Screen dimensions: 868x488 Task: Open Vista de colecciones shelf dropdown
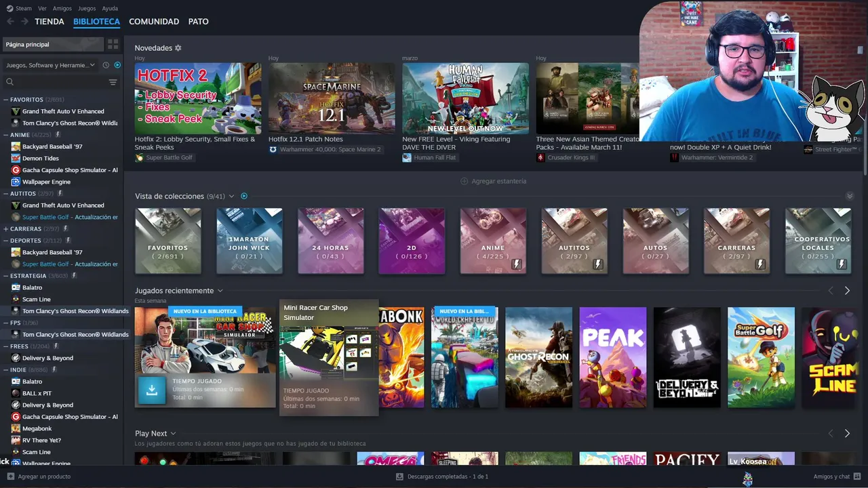click(231, 197)
